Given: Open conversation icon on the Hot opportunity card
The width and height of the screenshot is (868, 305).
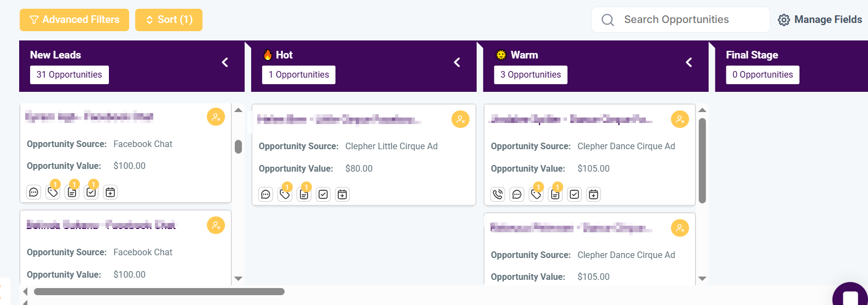Looking at the screenshot, I should click(266, 195).
